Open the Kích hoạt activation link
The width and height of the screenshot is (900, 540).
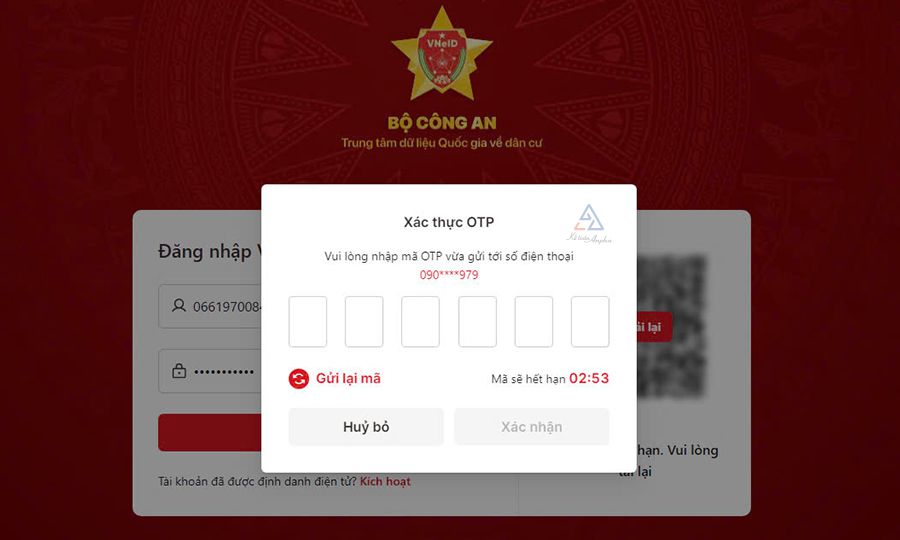coord(385,481)
